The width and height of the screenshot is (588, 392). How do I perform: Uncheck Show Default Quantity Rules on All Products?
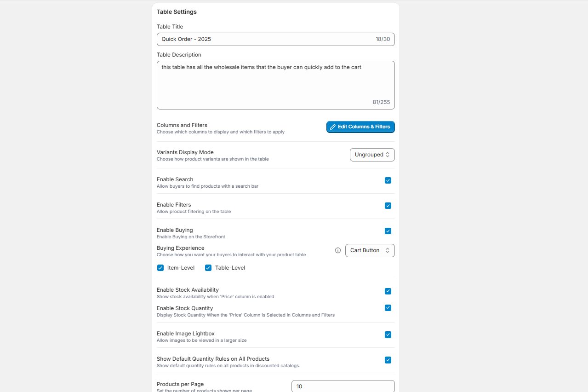click(x=388, y=360)
